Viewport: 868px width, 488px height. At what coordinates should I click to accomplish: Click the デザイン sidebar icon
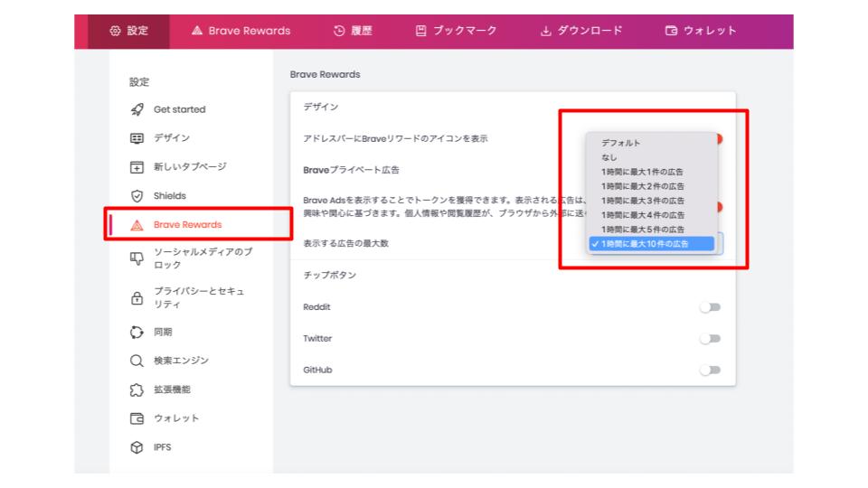pos(137,138)
